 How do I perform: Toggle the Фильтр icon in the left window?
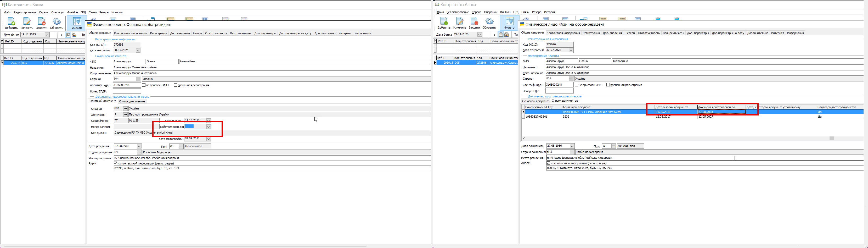(x=77, y=23)
